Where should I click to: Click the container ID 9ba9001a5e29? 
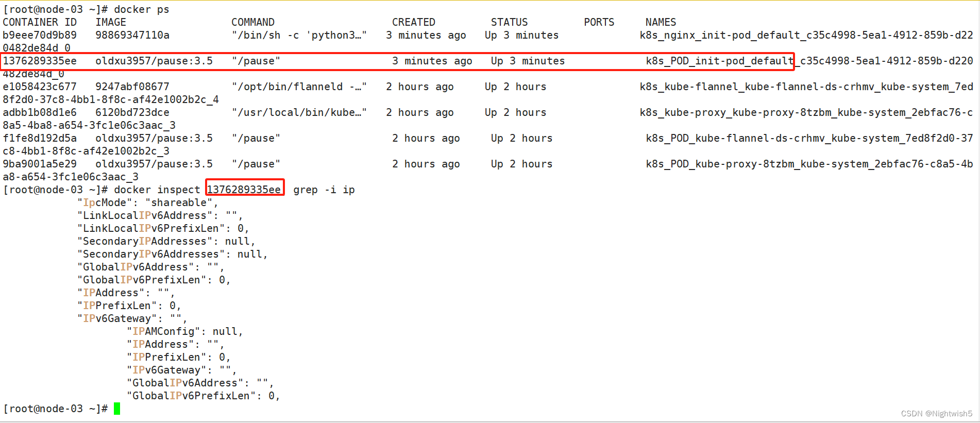40,164
